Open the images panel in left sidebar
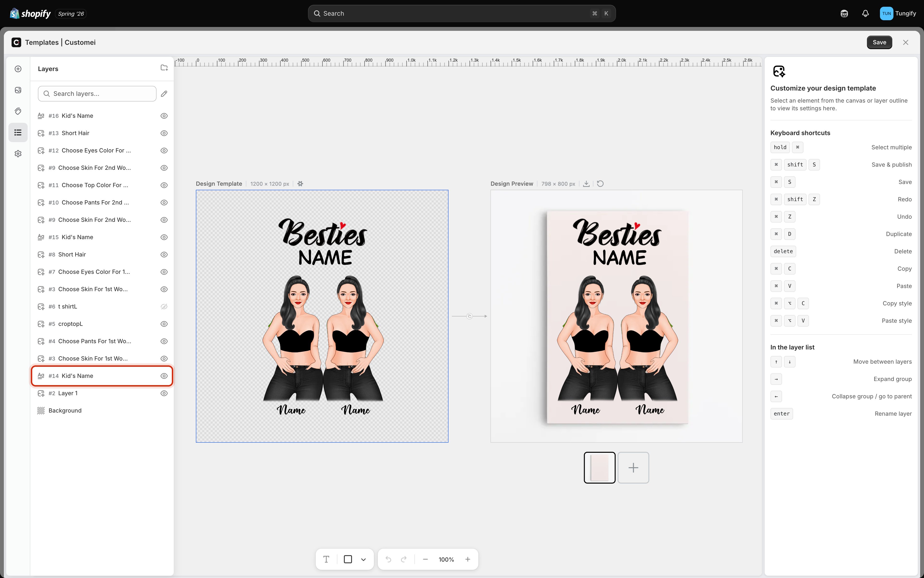 [18, 90]
